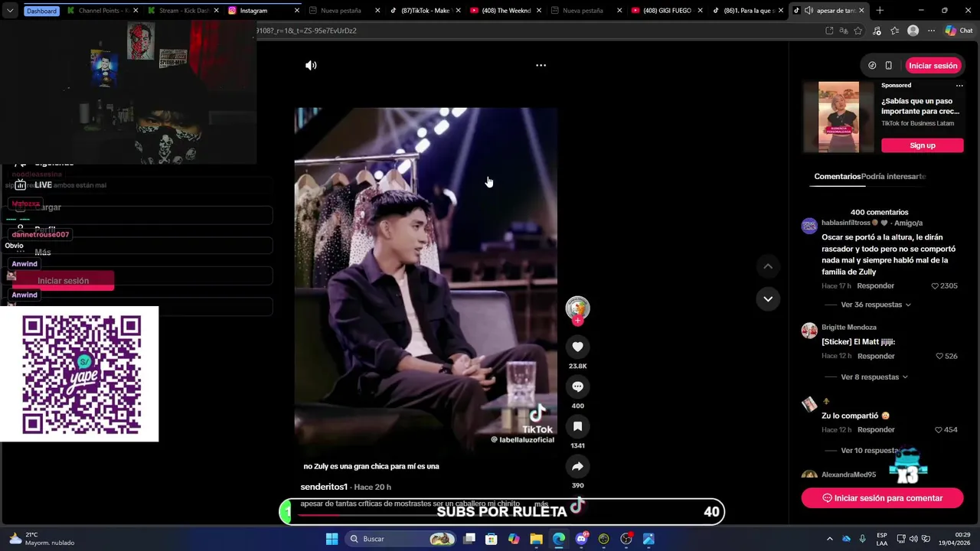Open the creator's profile avatar
Viewport: 980px width, 551px height.
coord(577,308)
